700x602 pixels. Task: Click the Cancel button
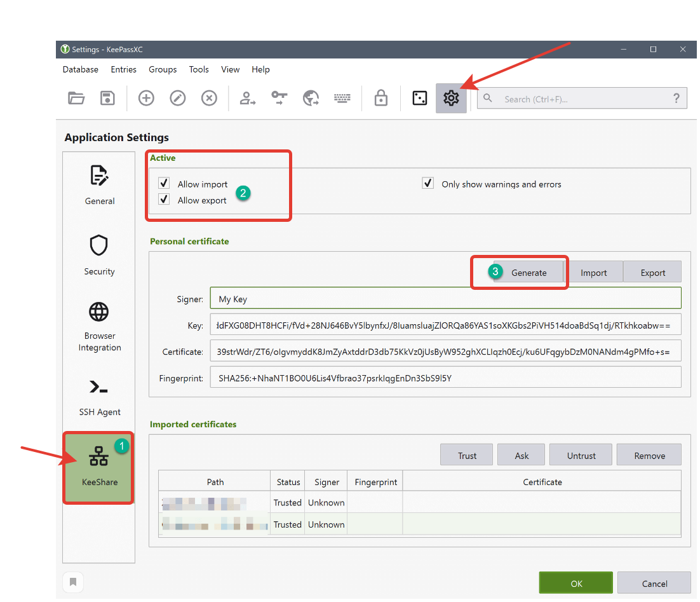pos(654,583)
